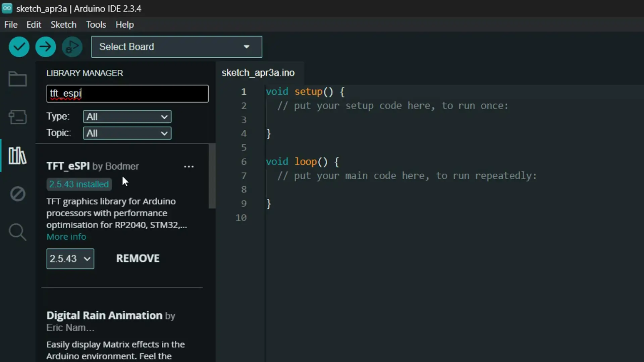Click the 'put your setup code here' comment
The height and width of the screenshot is (362, 644).
coord(393,106)
